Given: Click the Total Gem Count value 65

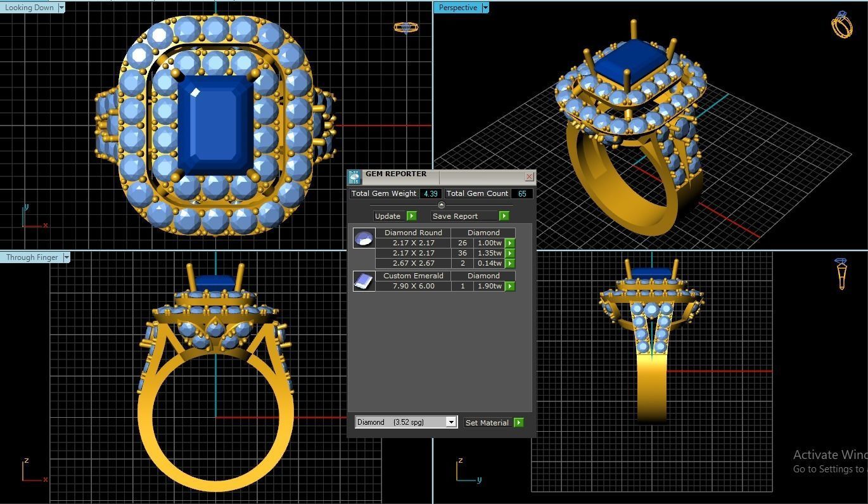Looking at the screenshot, I should [522, 193].
